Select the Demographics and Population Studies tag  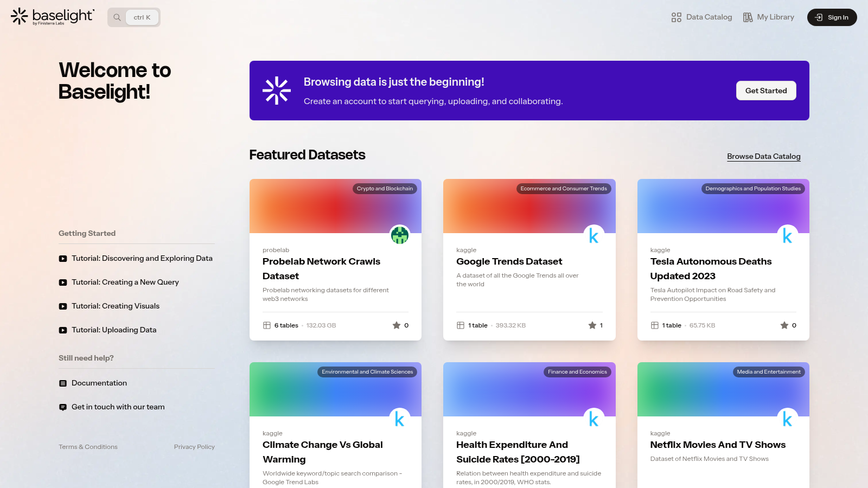753,189
